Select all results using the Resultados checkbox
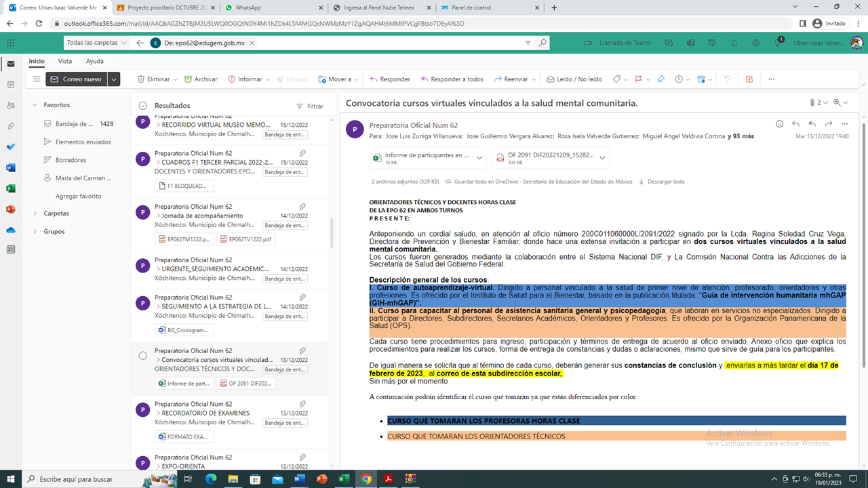Viewport: 868px width, 488px height. (x=142, y=106)
